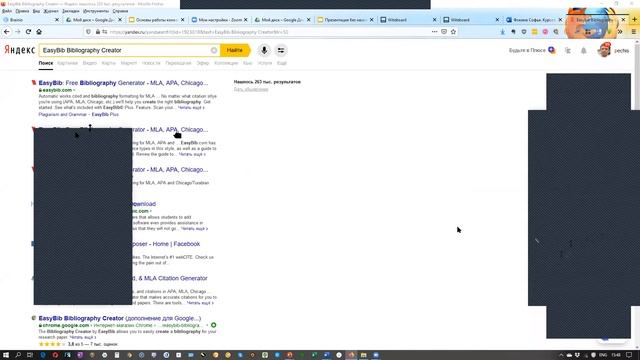Viewport: 640px width, 360px height.
Task: Open the pechis user account avatar
Action: (x=604, y=50)
